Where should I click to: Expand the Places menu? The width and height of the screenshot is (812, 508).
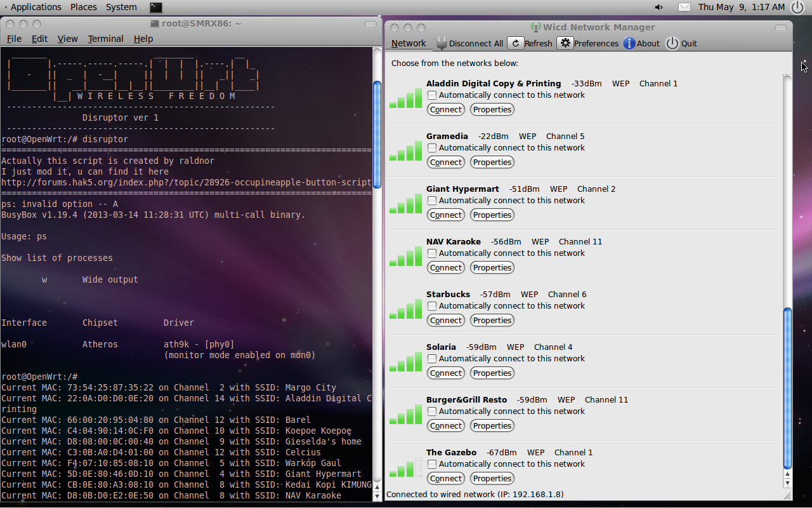[84, 7]
